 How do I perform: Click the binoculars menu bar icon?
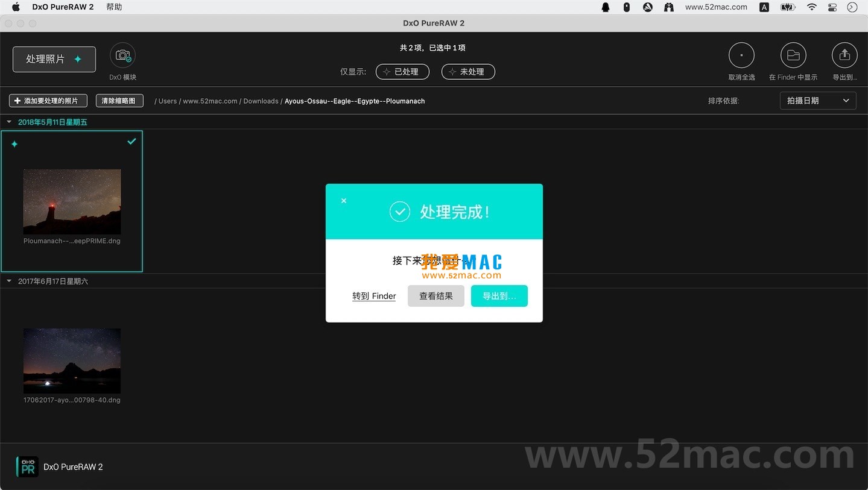coord(668,7)
